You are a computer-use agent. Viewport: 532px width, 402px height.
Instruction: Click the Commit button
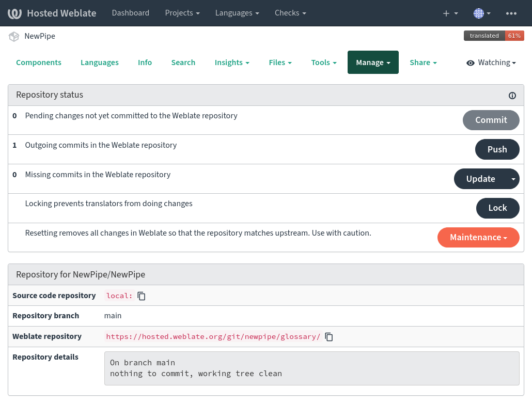[491, 120]
